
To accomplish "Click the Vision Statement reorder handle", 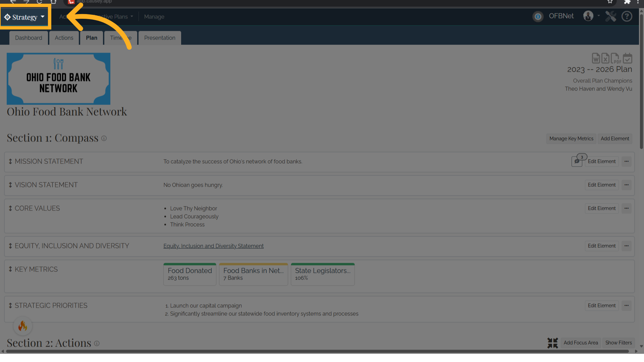I will pos(10,185).
